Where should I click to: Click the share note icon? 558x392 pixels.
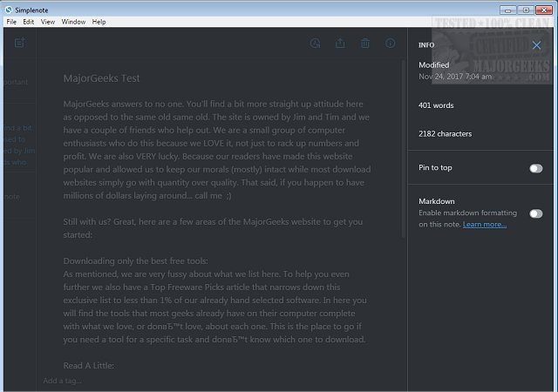point(340,44)
